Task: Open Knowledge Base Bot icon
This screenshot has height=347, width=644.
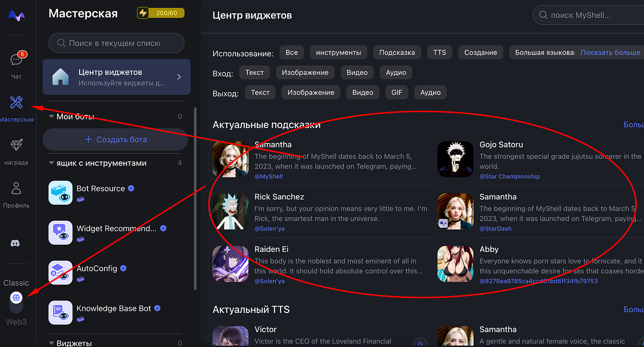Action: 60,313
